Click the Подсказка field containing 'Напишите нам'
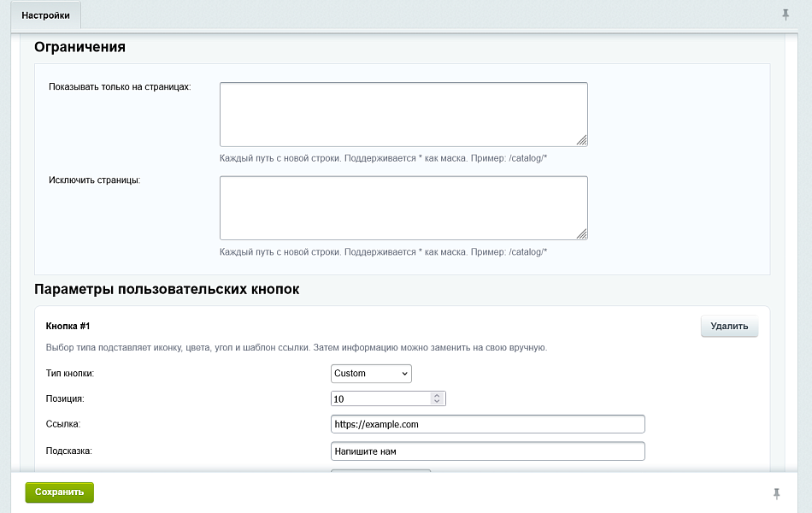This screenshot has width=812, height=513. point(487,451)
